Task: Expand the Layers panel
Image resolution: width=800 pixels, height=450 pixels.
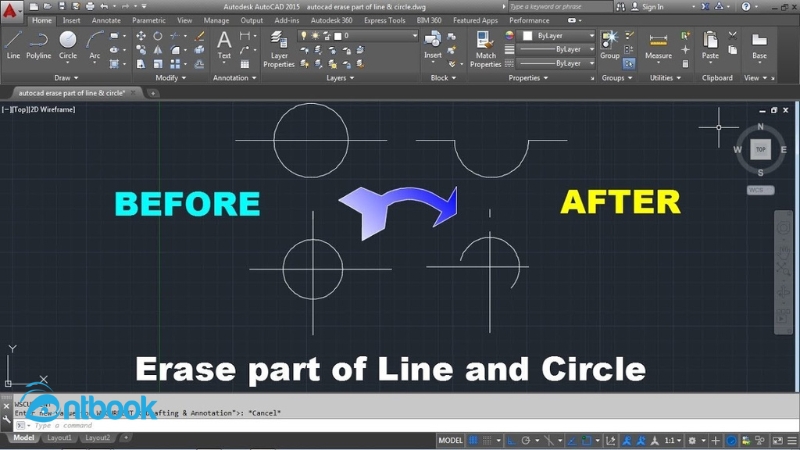Action: click(340, 78)
